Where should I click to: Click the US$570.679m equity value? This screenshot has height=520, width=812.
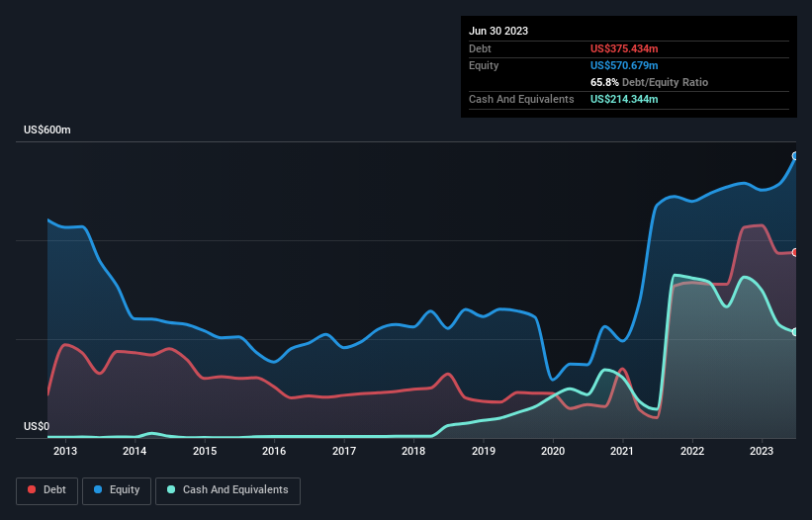(x=624, y=65)
